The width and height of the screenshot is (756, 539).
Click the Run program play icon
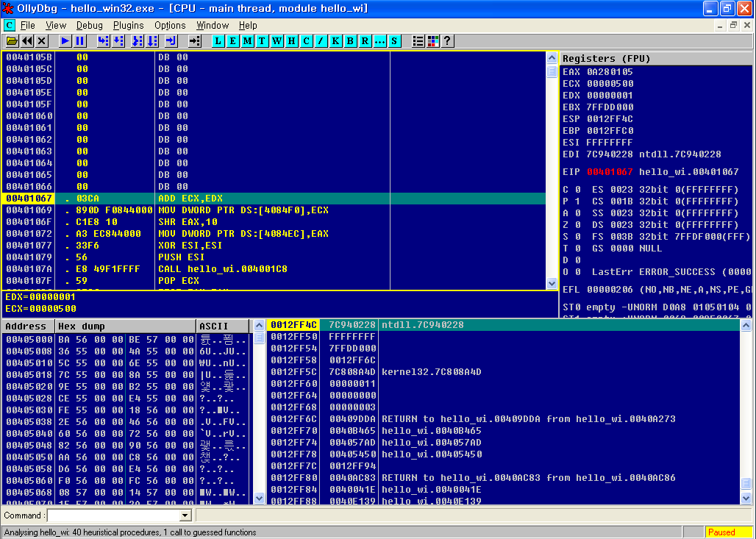point(65,41)
